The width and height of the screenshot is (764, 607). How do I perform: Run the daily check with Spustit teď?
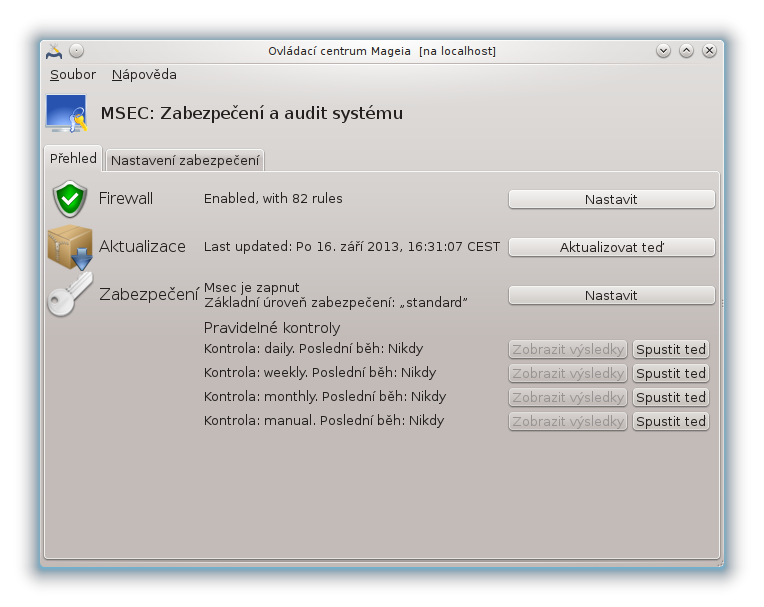pos(670,349)
